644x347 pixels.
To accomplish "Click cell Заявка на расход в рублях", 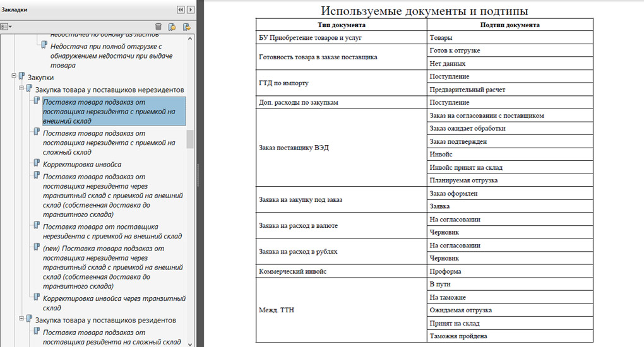I will 342,251.
